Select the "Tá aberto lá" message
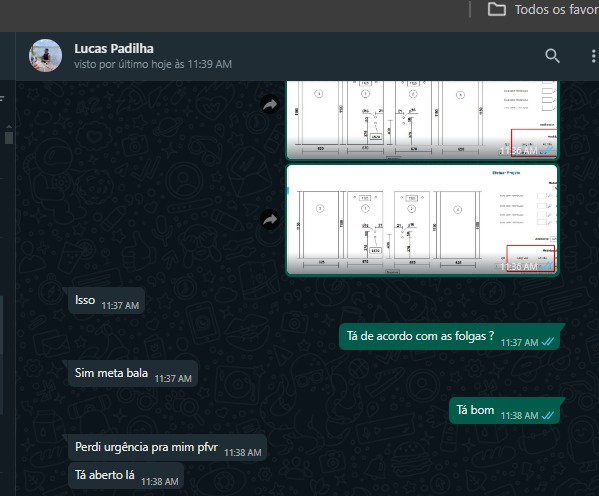599x496 pixels. [126, 476]
